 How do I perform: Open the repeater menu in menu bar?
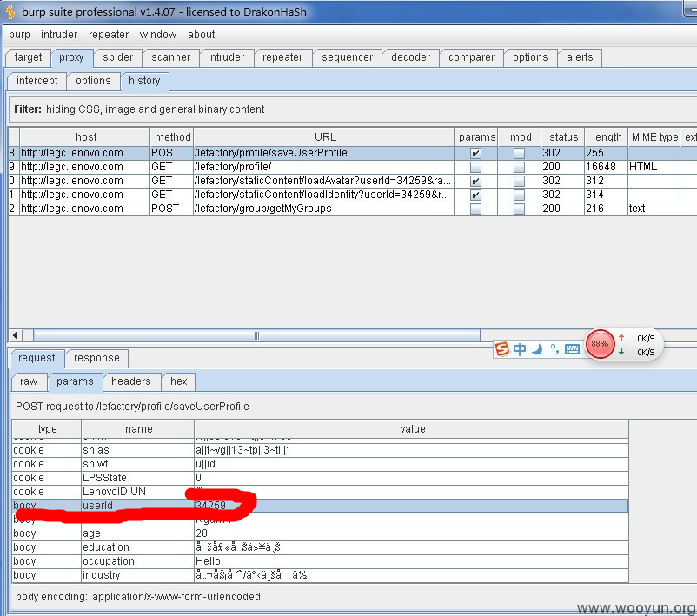(x=109, y=35)
